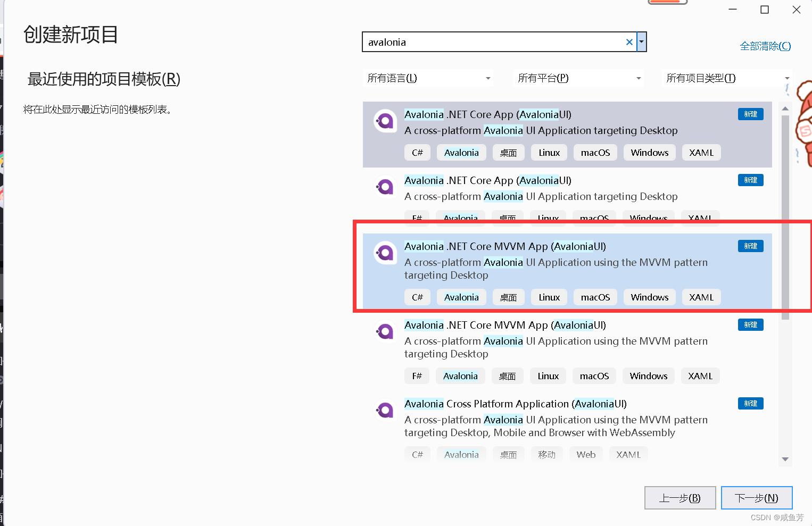Select the F# Avalonia .NET Core MVVM App title

point(505,325)
